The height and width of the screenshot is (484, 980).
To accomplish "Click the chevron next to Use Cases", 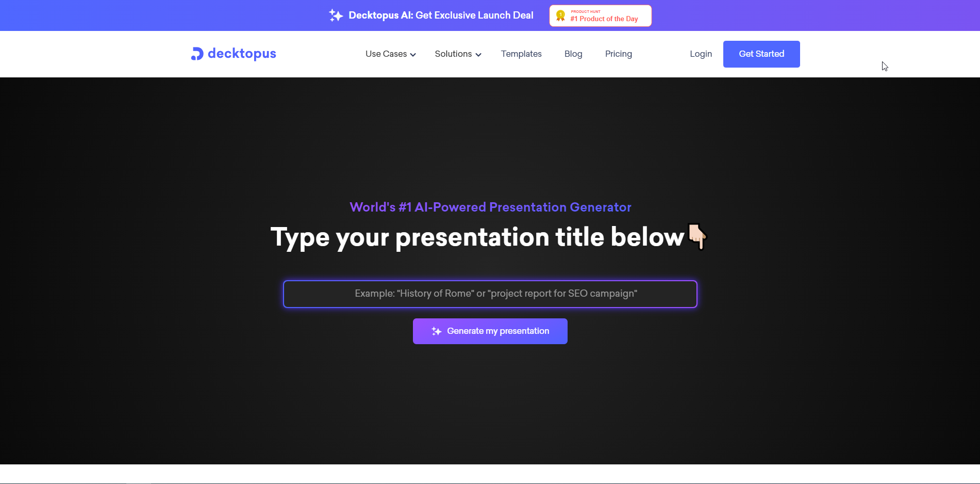I will (x=413, y=55).
